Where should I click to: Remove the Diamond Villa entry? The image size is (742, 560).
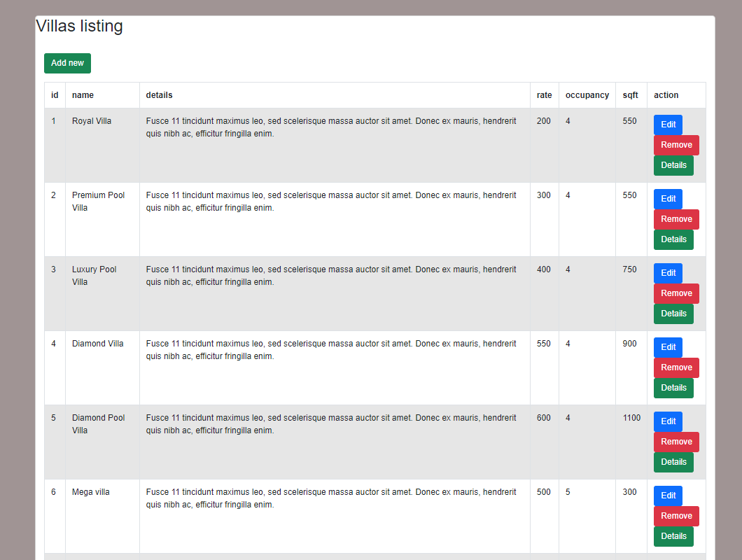[x=676, y=367]
